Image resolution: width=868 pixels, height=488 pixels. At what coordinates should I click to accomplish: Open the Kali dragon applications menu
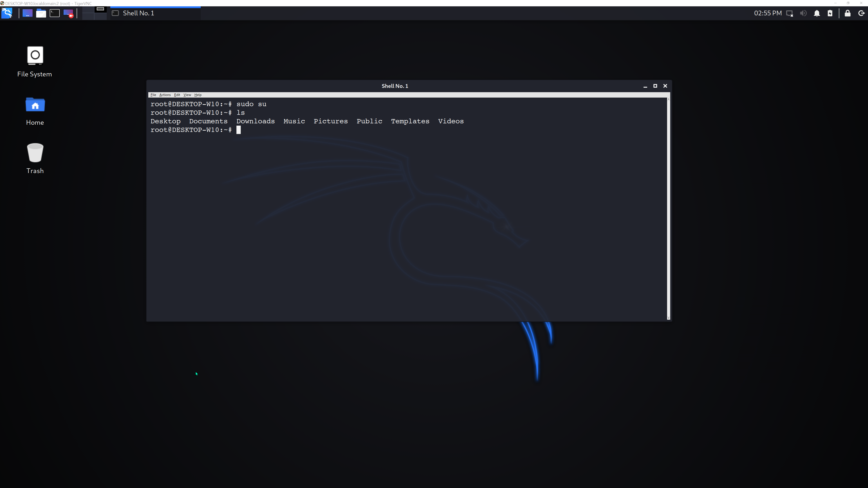click(7, 13)
